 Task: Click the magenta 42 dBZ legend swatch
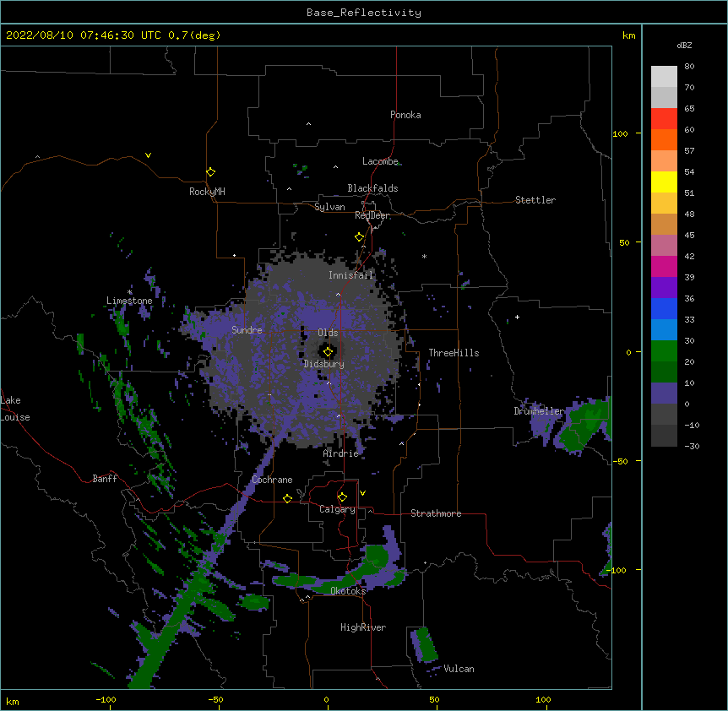point(664,266)
